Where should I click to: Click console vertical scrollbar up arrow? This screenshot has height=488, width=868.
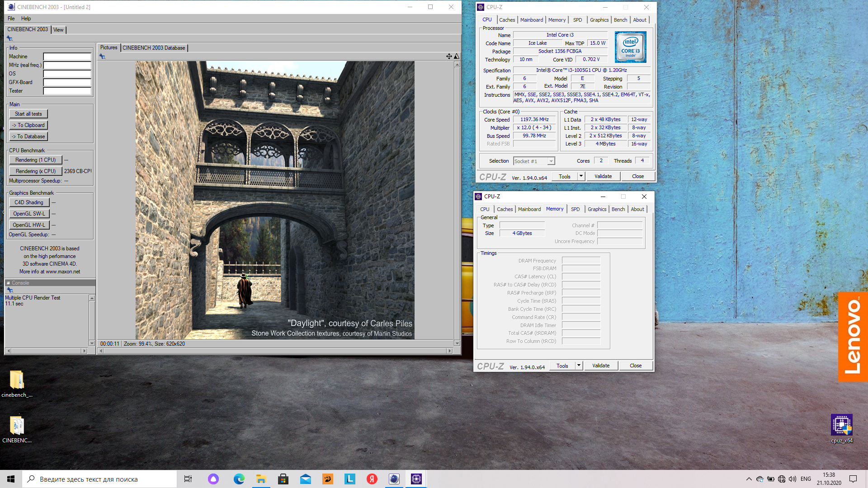pyautogui.click(x=92, y=298)
